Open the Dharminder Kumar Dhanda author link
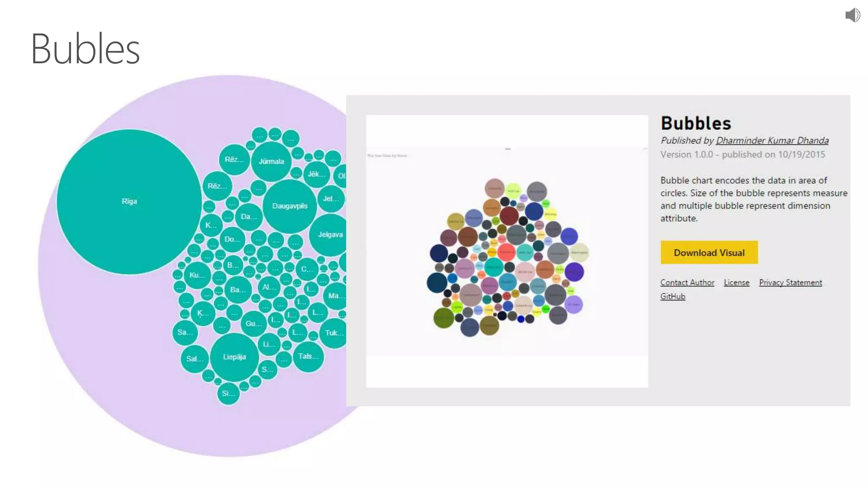This screenshot has height=488, width=868. pos(772,140)
